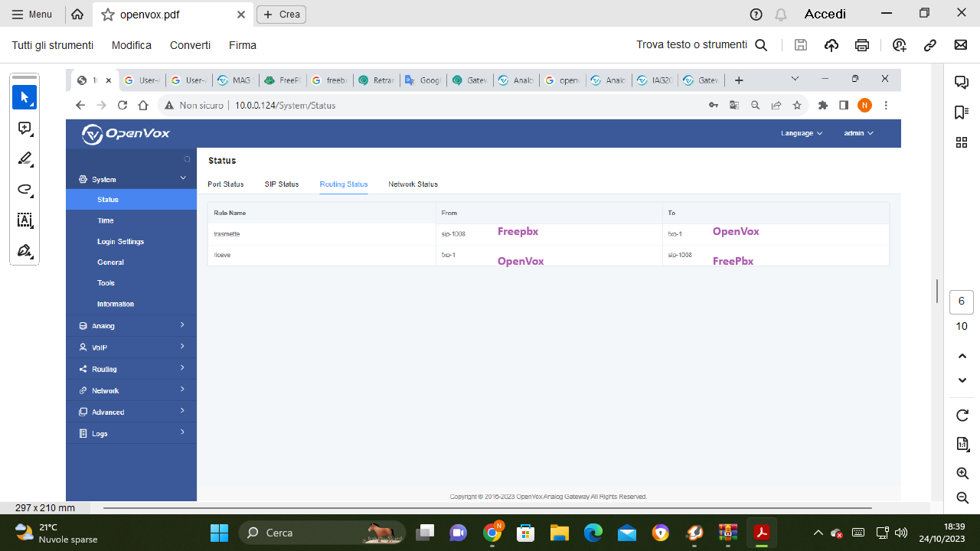Expand the Routing sidebar section

point(132,369)
